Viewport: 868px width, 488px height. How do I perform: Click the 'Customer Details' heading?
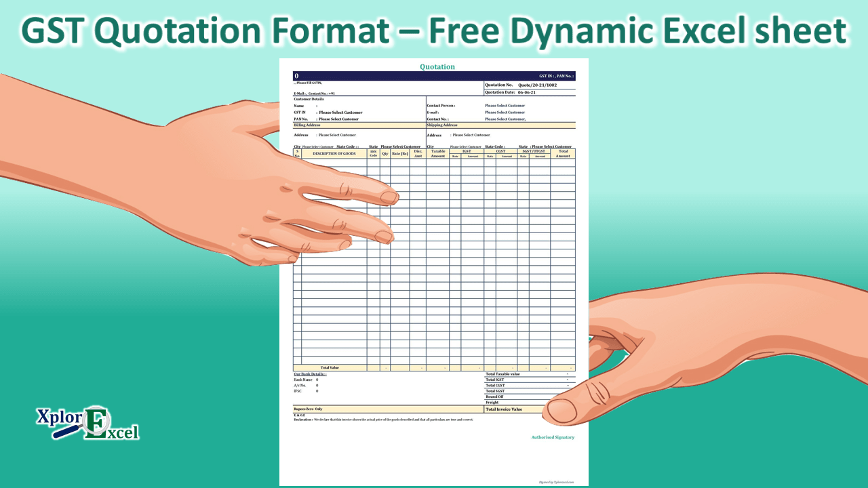tap(309, 99)
